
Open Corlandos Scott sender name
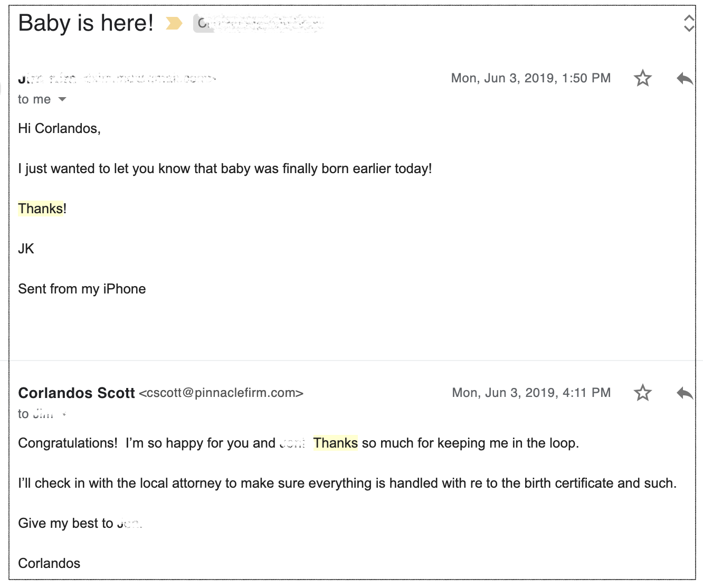(x=77, y=393)
